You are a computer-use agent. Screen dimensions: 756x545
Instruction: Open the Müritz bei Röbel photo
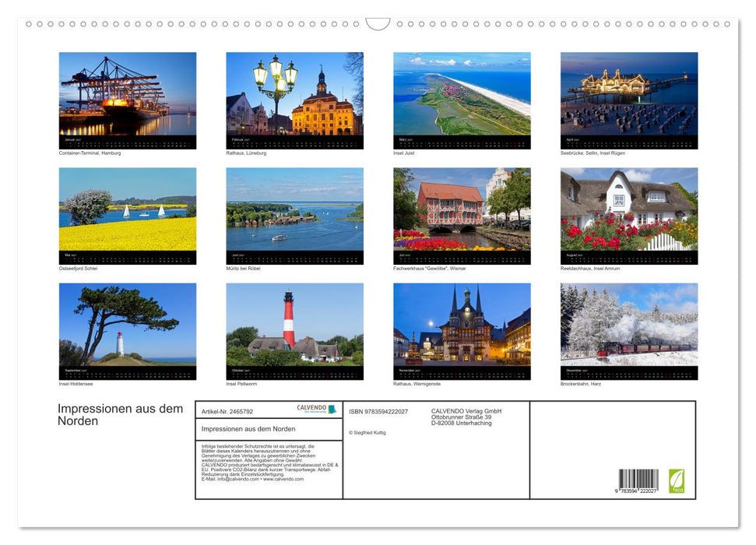(x=294, y=209)
